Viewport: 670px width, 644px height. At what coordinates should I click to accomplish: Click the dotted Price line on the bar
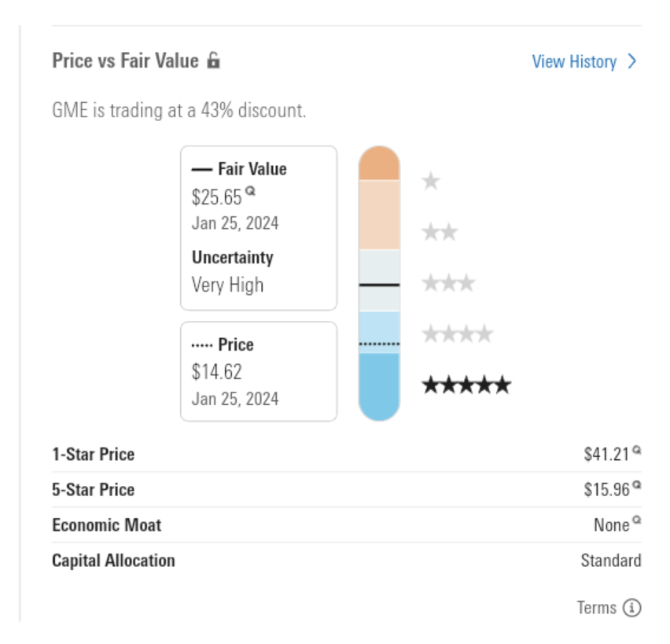[x=379, y=344]
